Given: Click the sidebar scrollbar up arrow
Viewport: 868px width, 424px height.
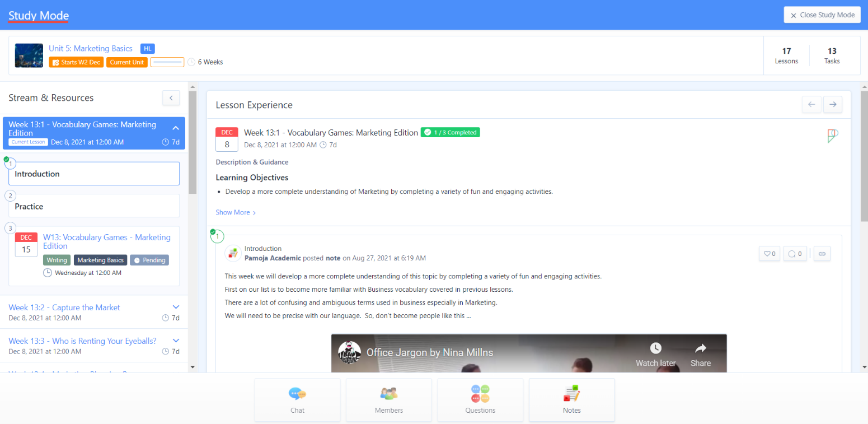Looking at the screenshot, I should click(193, 87).
